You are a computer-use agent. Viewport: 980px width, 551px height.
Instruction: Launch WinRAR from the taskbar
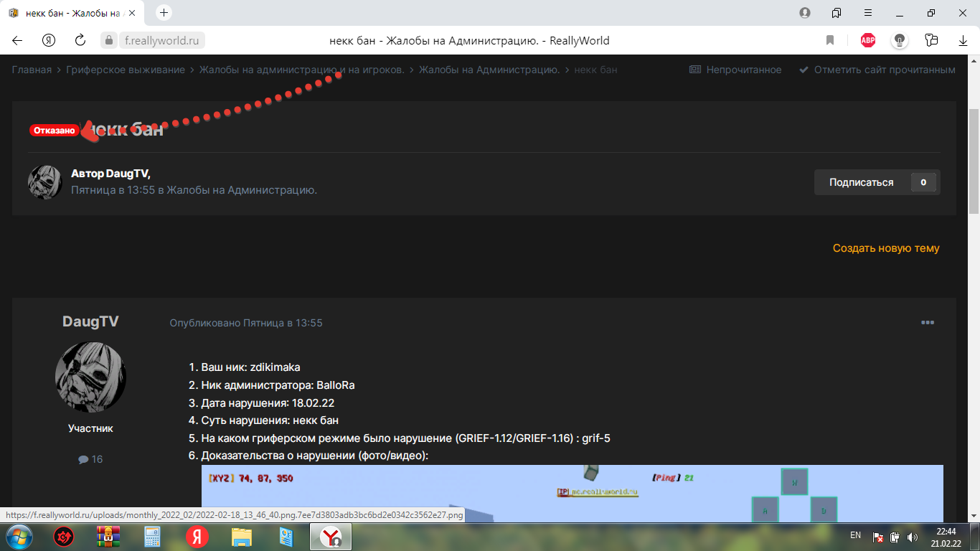coord(108,536)
